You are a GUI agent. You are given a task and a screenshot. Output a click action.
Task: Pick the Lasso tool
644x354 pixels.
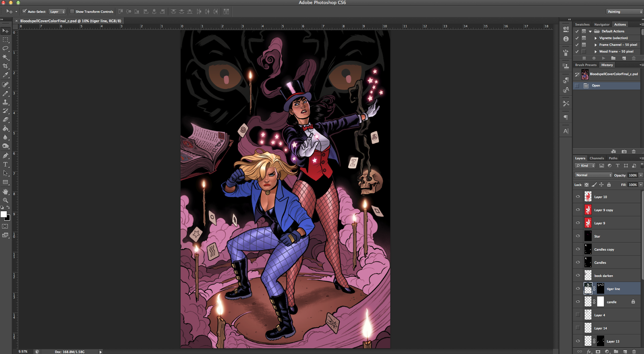(x=6, y=49)
